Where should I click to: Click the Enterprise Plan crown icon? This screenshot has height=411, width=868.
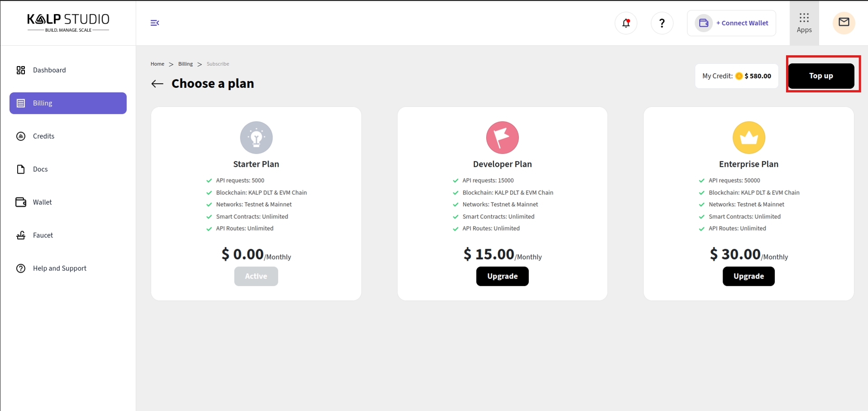tap(748, 138)
